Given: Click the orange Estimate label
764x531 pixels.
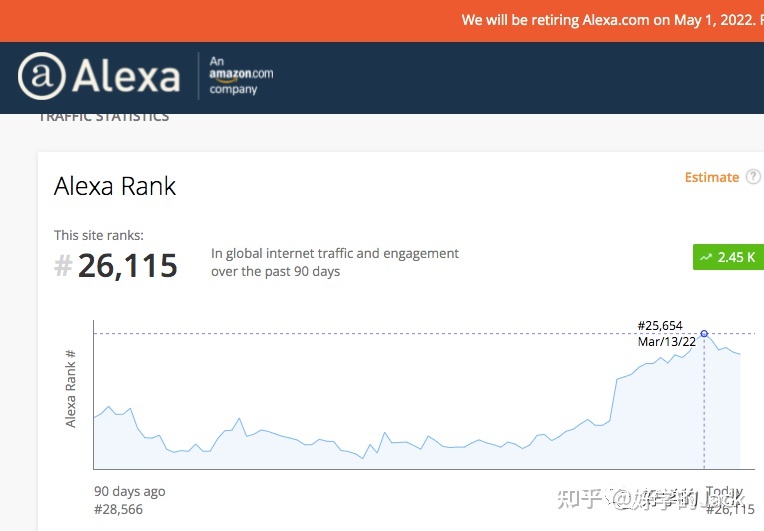Looking at the screenshot, I should [711, 177].
